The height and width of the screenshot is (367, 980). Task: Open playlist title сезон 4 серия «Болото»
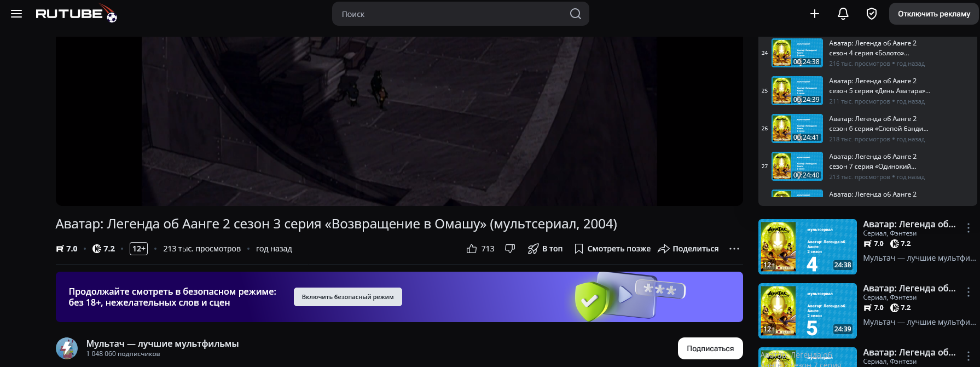click(872, 48)
